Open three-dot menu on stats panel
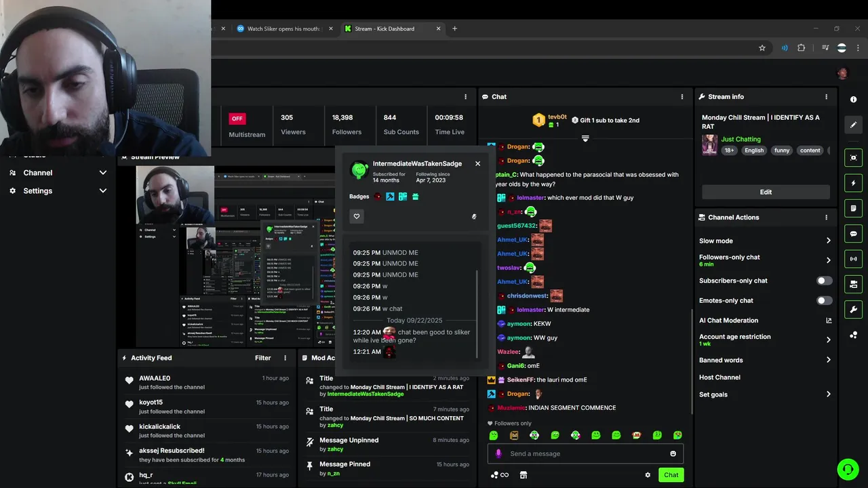The height and width of the screenshot is (488, 868). [465, 97]
